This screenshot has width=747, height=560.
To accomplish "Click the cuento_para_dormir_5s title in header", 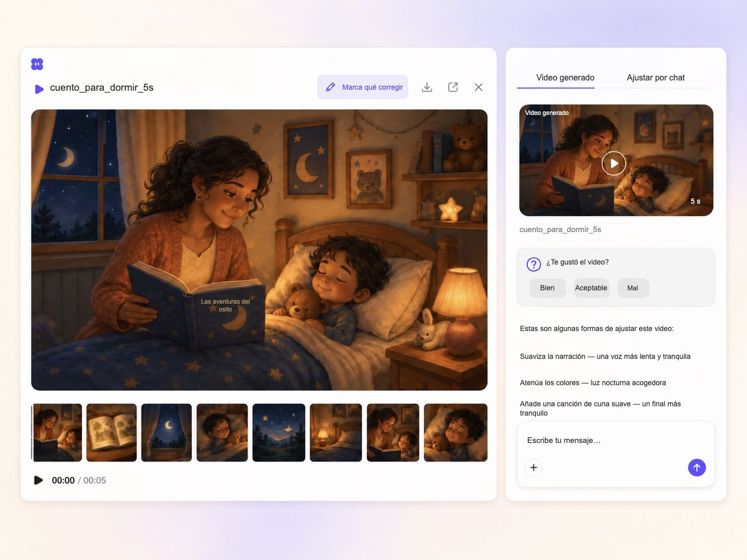I will coord(102,88).
